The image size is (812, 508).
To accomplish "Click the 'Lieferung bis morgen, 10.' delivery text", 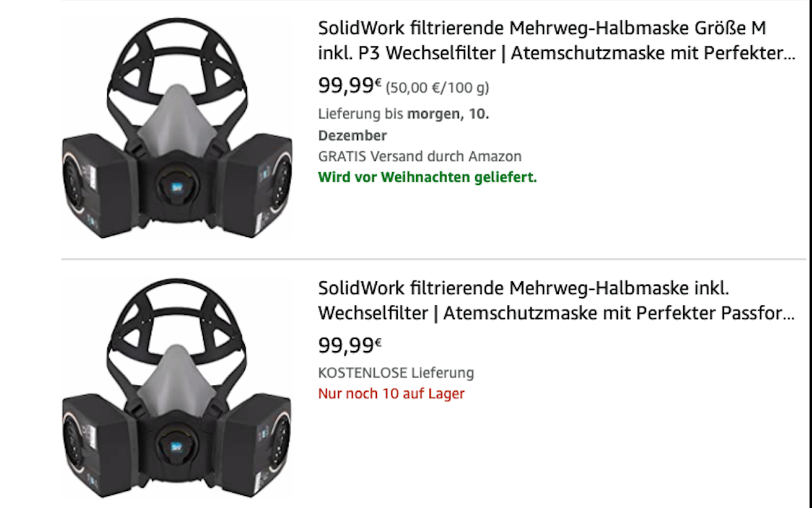I will 403,114.
